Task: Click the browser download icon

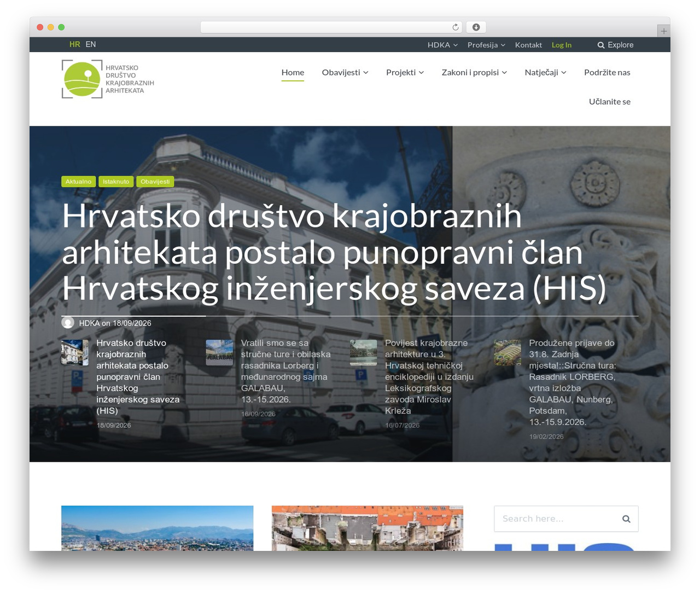Action: tap(476, 27)
